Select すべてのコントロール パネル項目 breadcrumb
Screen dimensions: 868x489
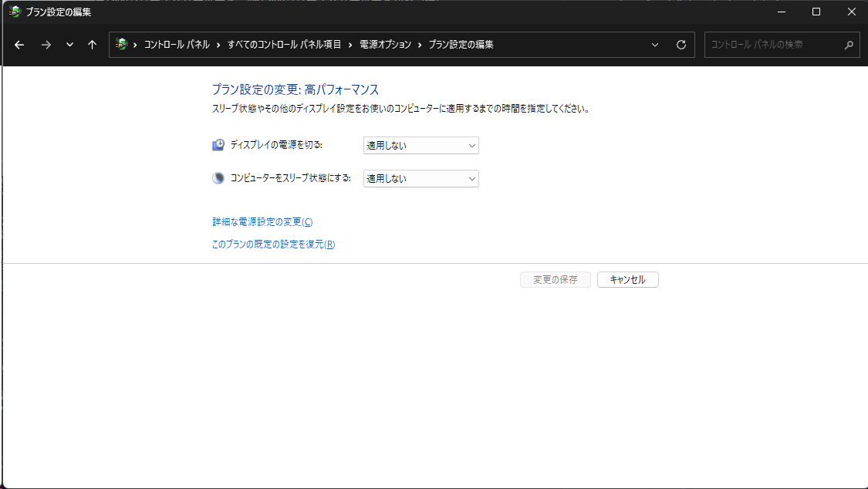point(284,45)
